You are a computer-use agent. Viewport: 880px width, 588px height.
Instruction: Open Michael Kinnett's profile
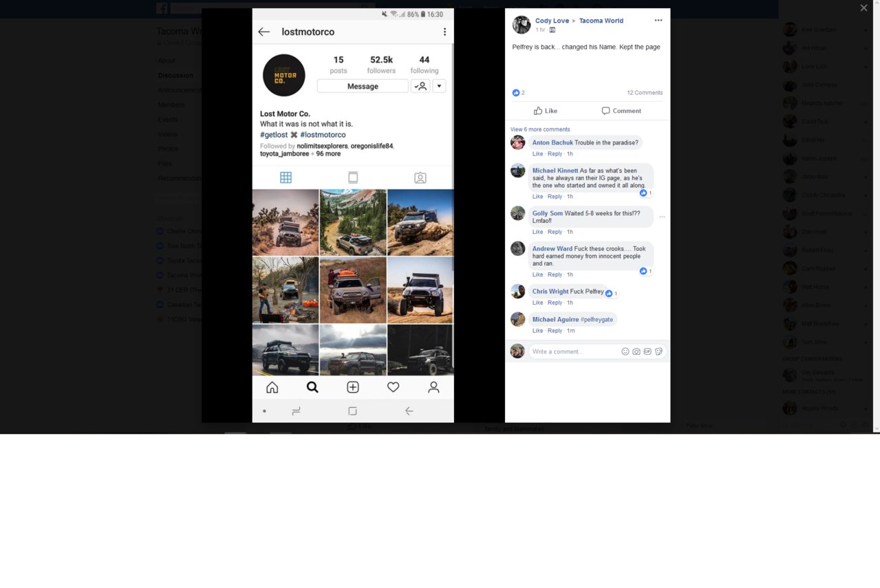(x=555, y=171)
